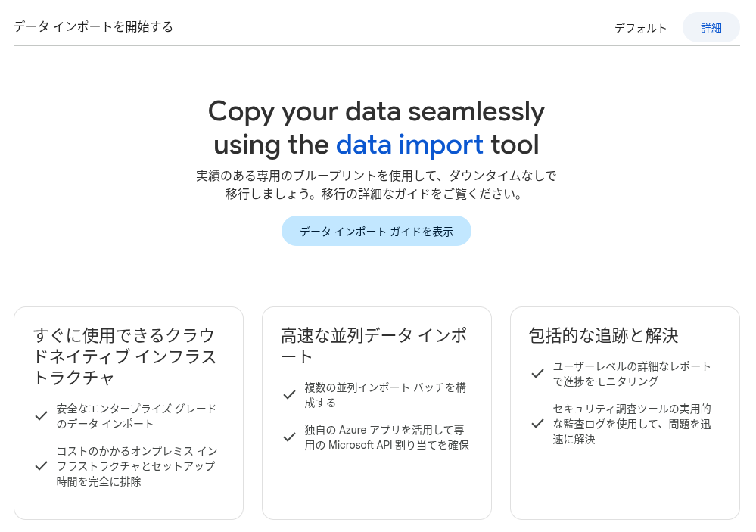Click checkmark beside ユーザーレベルの詳細なレポート item
Screen dimensions: 756x532
point(537,374)
